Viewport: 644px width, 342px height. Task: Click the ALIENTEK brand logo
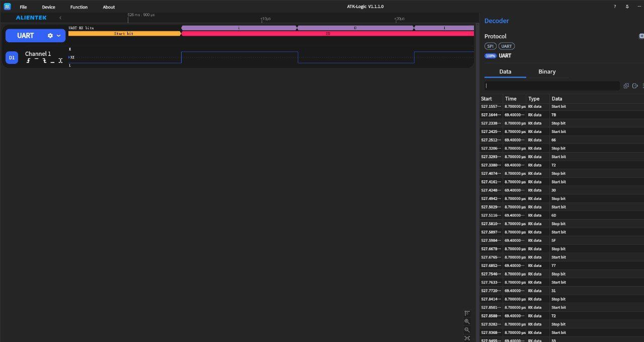31,18
